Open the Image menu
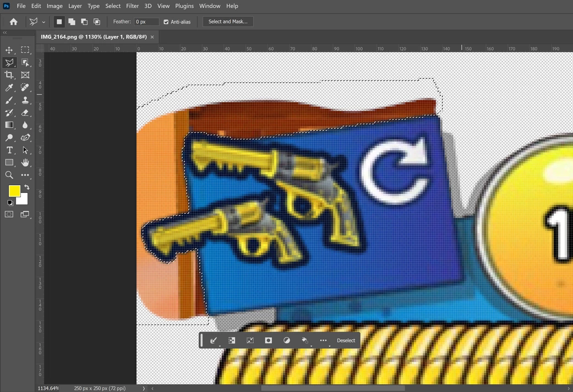This screenshot has height=392, width=573. (x=54, y=6)
